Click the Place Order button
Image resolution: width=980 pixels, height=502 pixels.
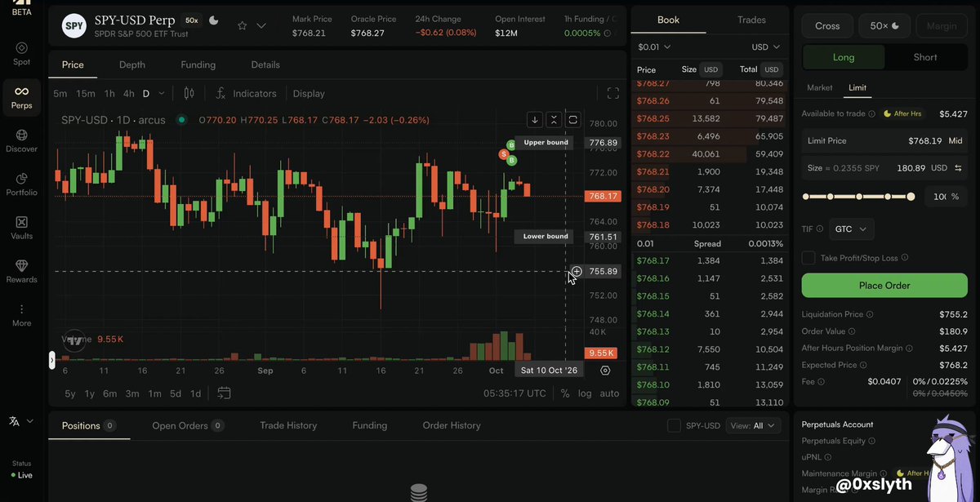(x=884, y=286)
